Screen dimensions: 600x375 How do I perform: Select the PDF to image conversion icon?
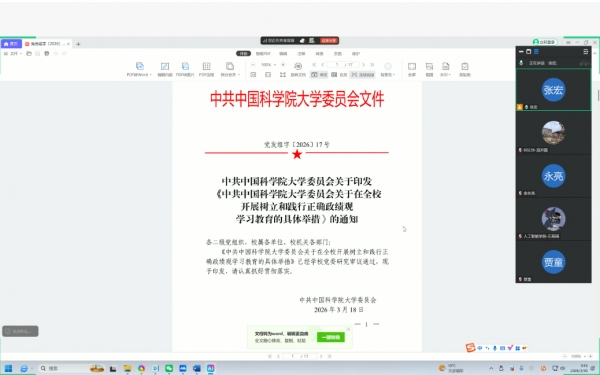[185, 66]
